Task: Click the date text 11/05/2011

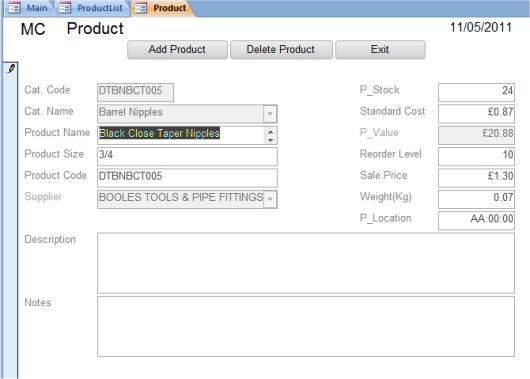Action: pos(481,27)
